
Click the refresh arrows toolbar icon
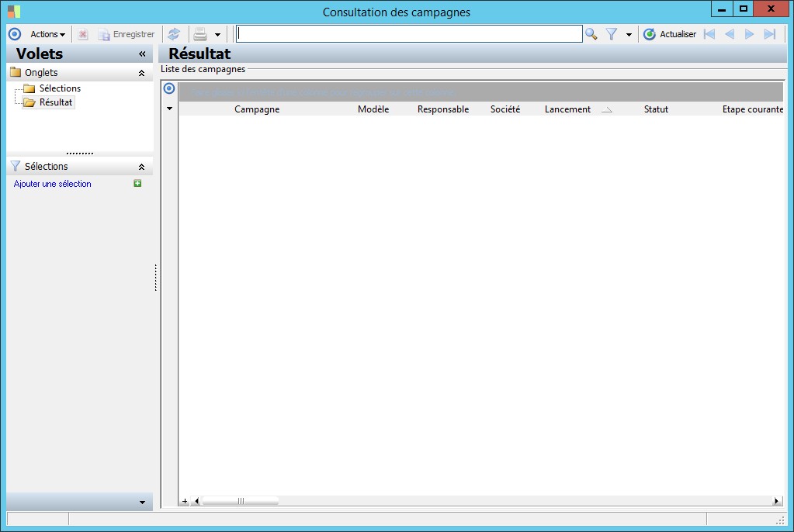(x=174, y=34)
